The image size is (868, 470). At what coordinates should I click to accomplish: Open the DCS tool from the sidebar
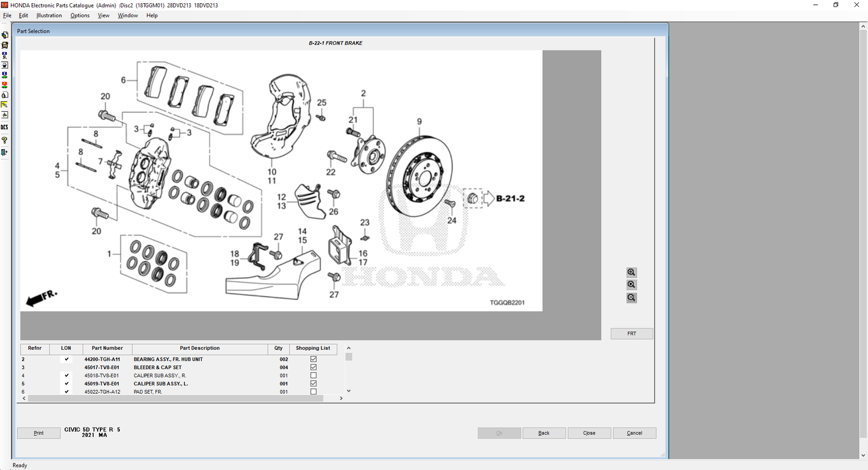point(5,127)
